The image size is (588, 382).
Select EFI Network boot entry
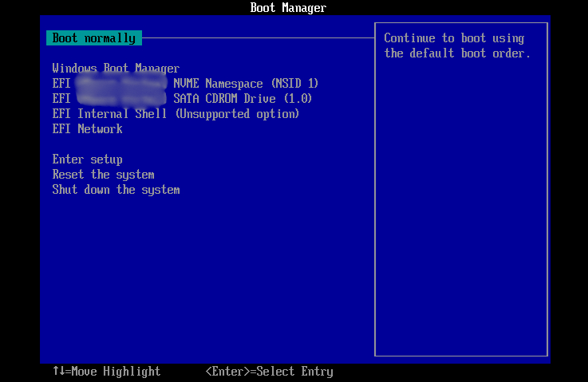[87, 129]
